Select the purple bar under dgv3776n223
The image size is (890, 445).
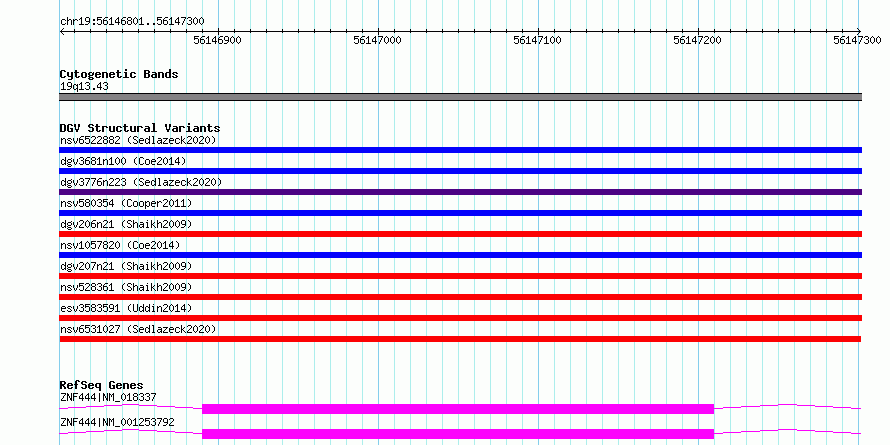click(x=460, y=192)
